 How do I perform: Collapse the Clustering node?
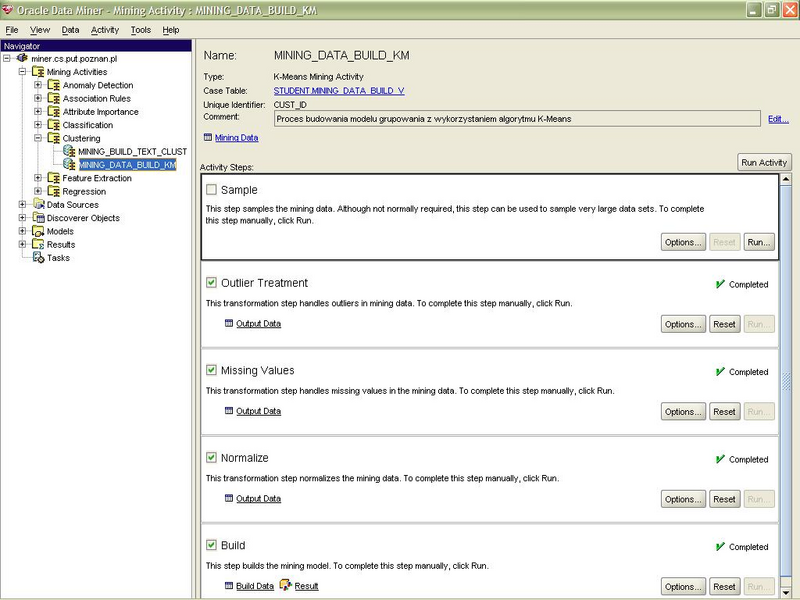tap(38, 138)
